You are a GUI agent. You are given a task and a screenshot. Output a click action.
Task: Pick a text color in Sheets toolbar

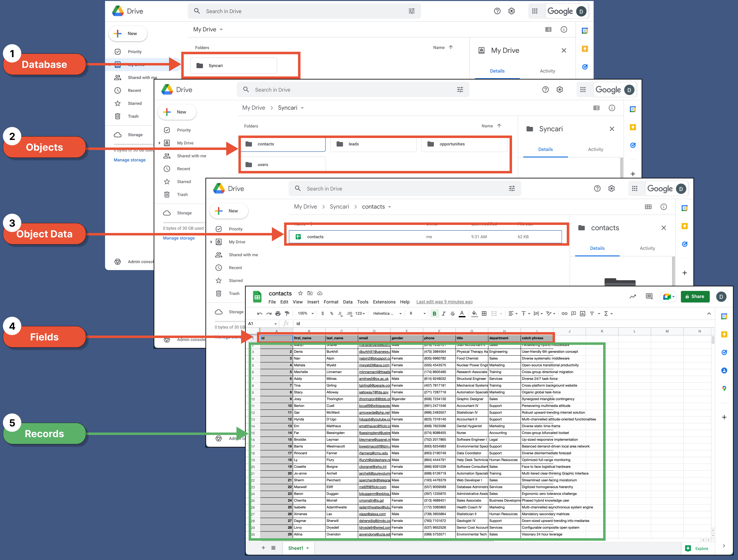tap(462, 314)
